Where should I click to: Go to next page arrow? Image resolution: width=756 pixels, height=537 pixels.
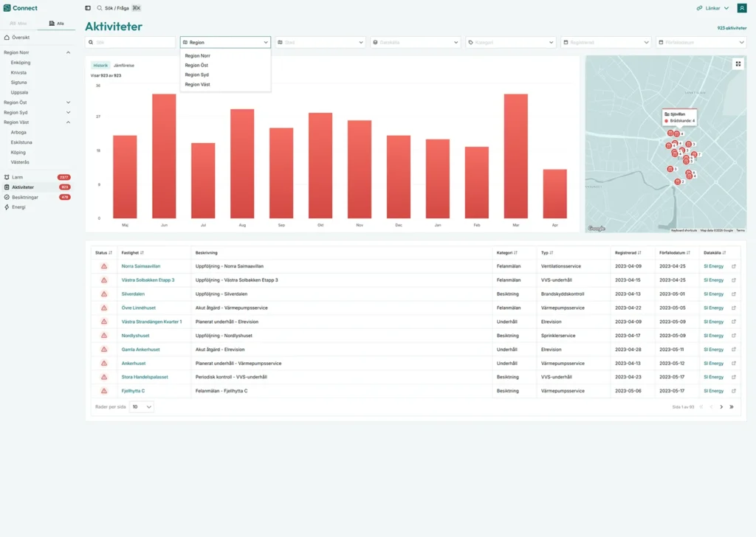[721, 407]
